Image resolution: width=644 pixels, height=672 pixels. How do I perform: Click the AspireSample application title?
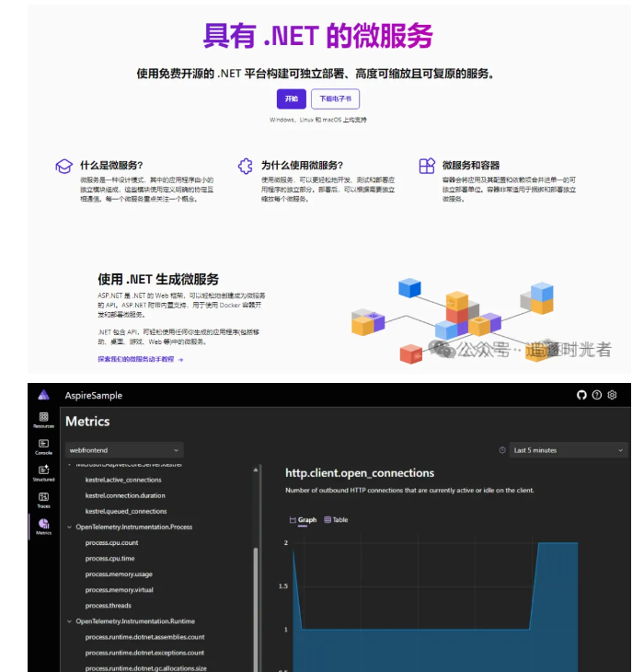93,395
